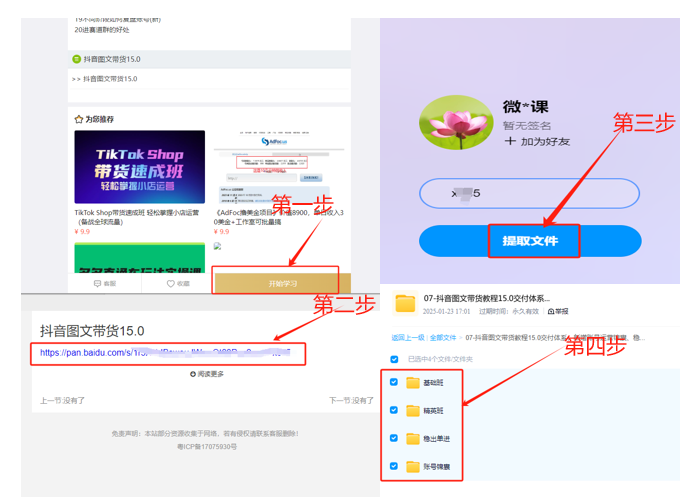
Task: Click the 举报 report icon
Action: (x=551, y=311)
